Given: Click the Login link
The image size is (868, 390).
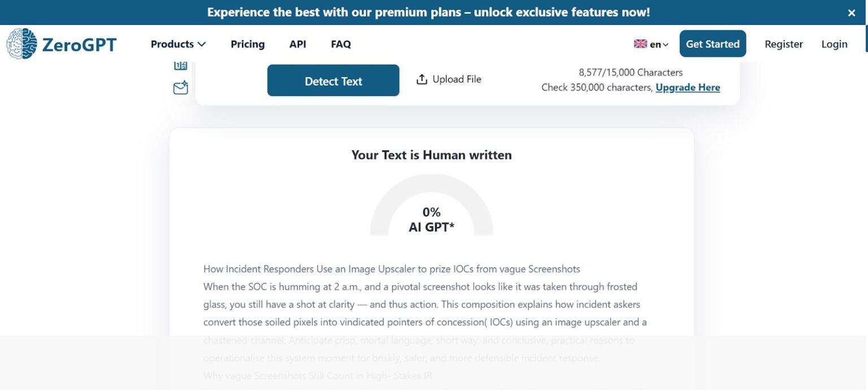Looking at the screenshot, I should point(835,44).
